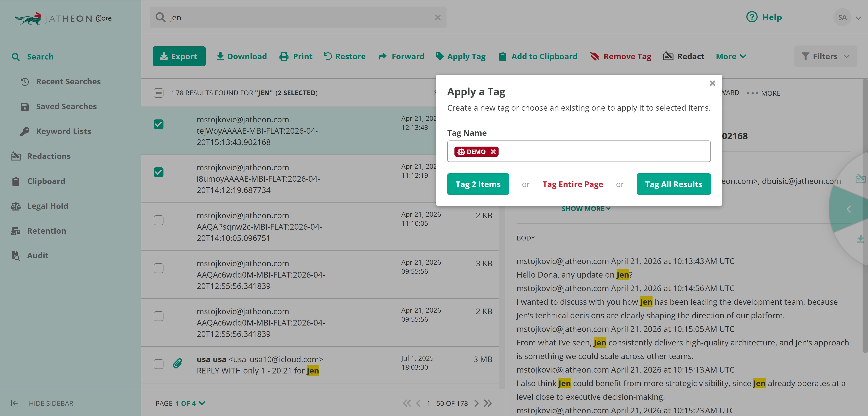Click the Download arrow icon in toolbar
The width and height of the screenshot is (868, 416).
tap(220, 56)
